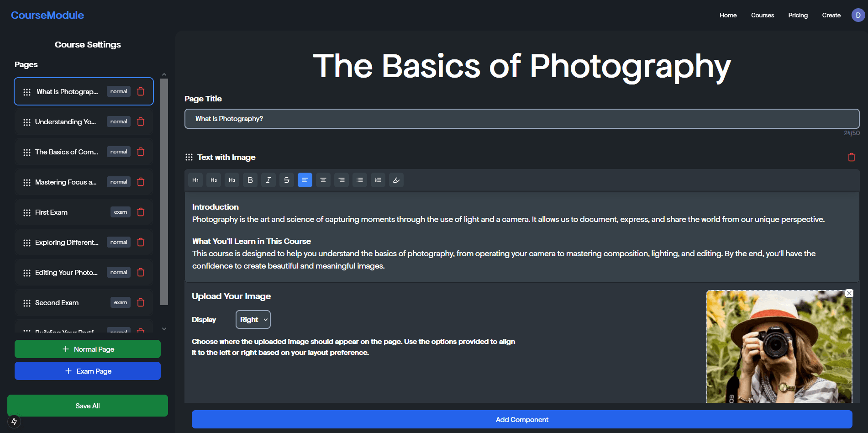Click the pages list scroll-down arrow

(164, 329)
